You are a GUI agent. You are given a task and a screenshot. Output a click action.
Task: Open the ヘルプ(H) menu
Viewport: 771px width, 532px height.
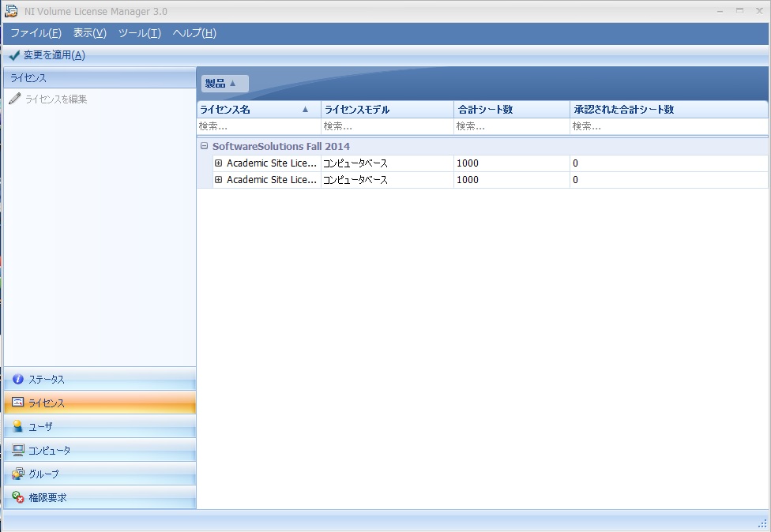(194, 33)
